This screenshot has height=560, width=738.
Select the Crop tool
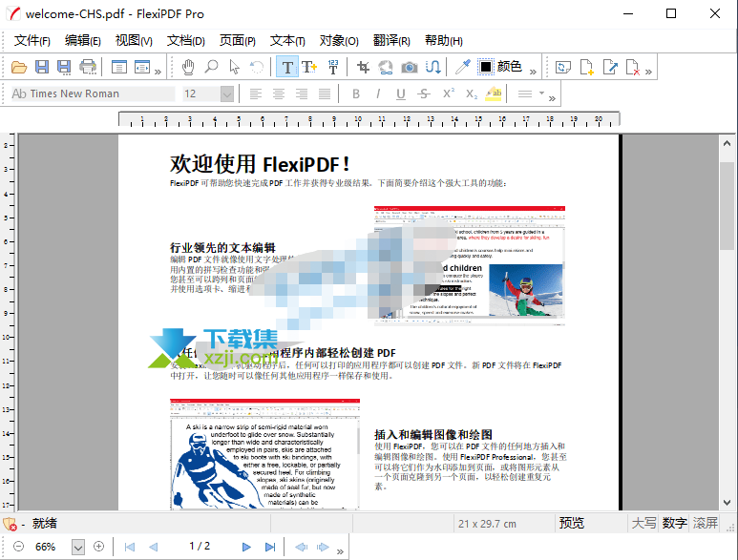click(x=363, y=67)
